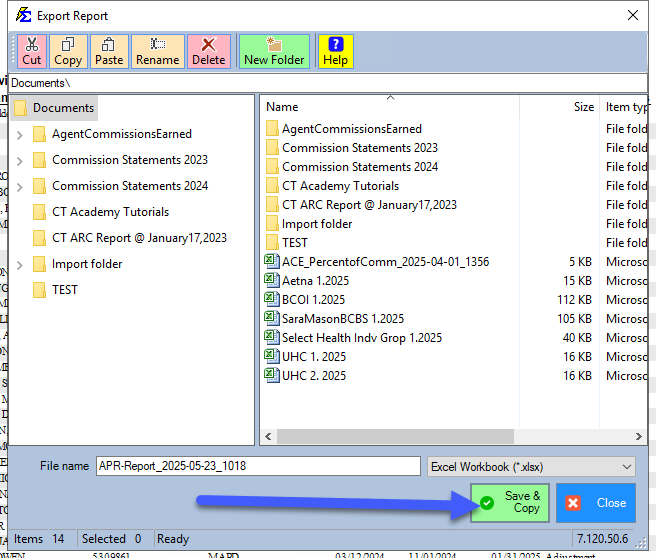Open the Excel Workbook file type dropdown

[x=531, y=466]
